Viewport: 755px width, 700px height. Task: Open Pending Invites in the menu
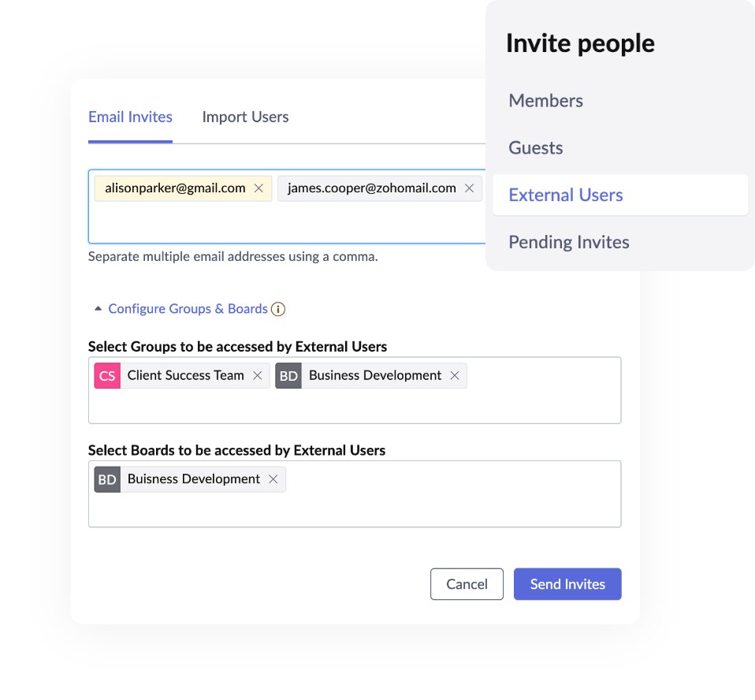tap(569, 242)
